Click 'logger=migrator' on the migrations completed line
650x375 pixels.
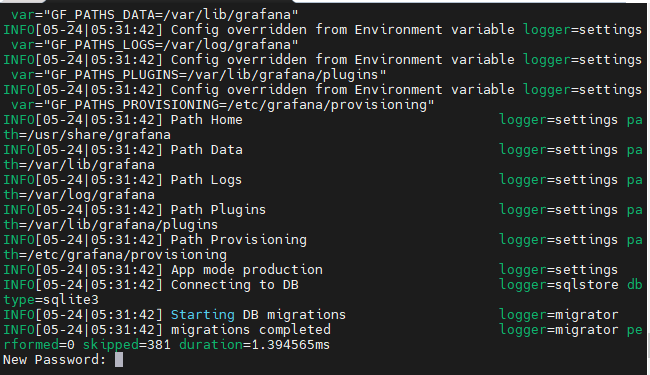point(559,330)
